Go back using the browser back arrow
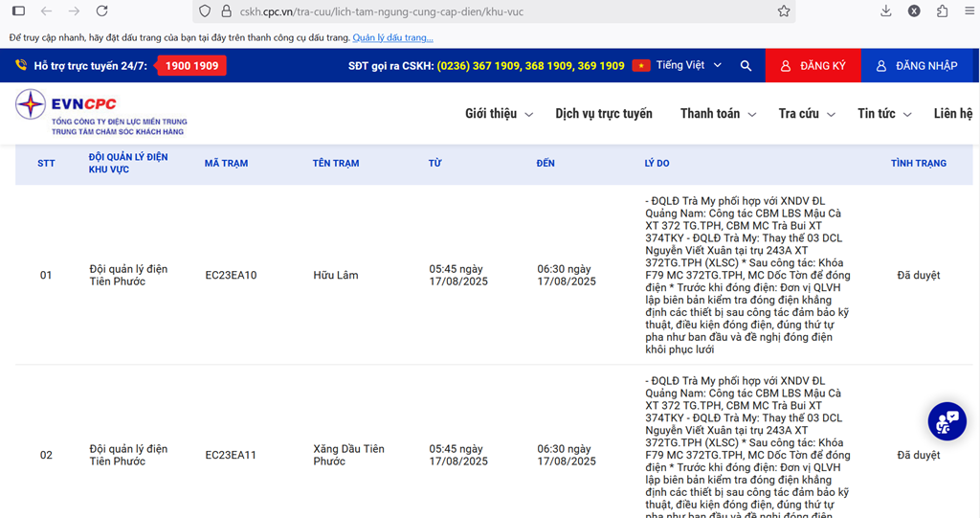This screenshot has height=518, width=980. tap(46, 11)
